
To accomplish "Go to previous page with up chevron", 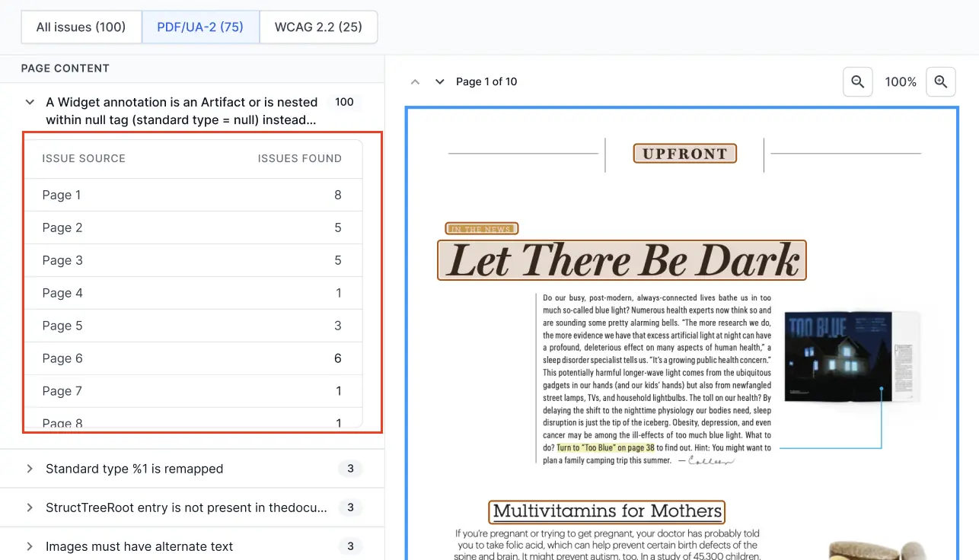I will point(415,81).
